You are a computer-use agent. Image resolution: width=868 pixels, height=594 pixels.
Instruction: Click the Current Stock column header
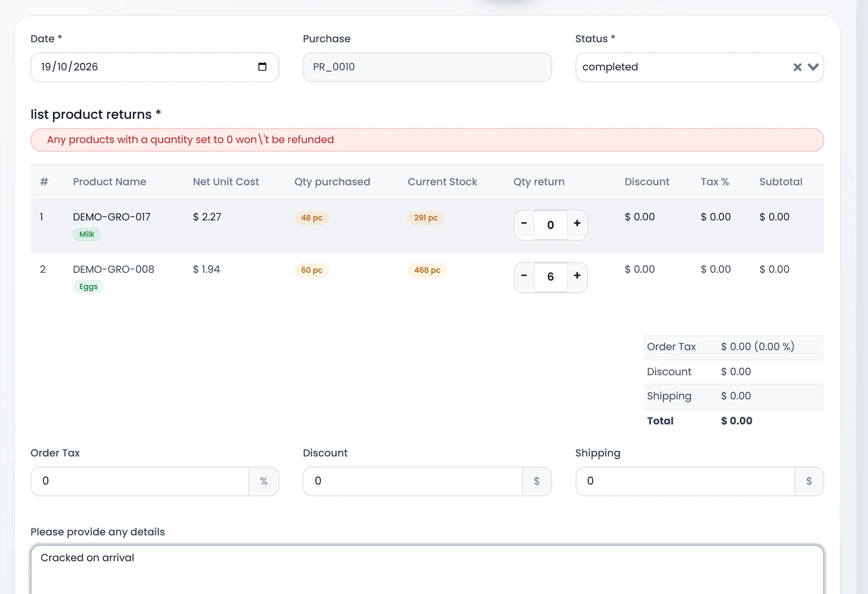coord(443,182)
